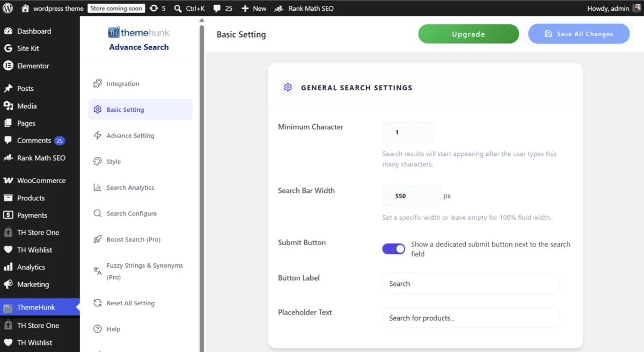Click Save All Changes button

click(579, 34)
